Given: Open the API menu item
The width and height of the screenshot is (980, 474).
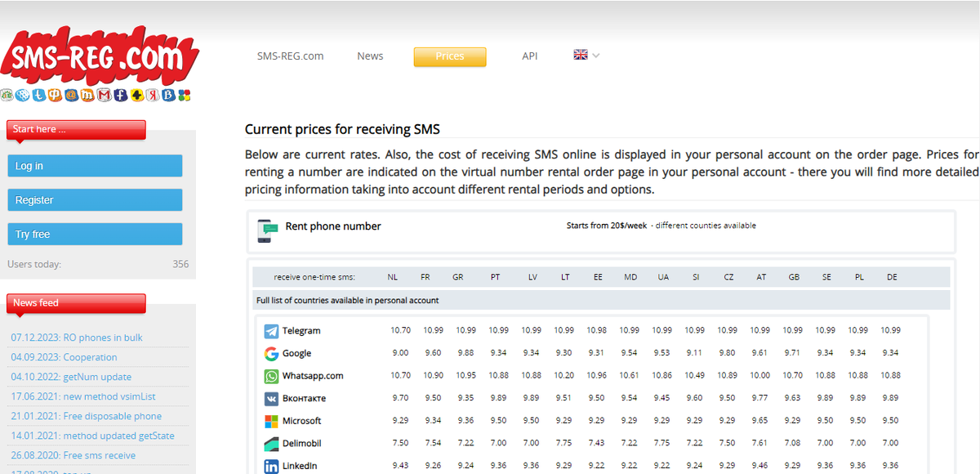Looking at the screenshot, I should [x=530, y=56].
